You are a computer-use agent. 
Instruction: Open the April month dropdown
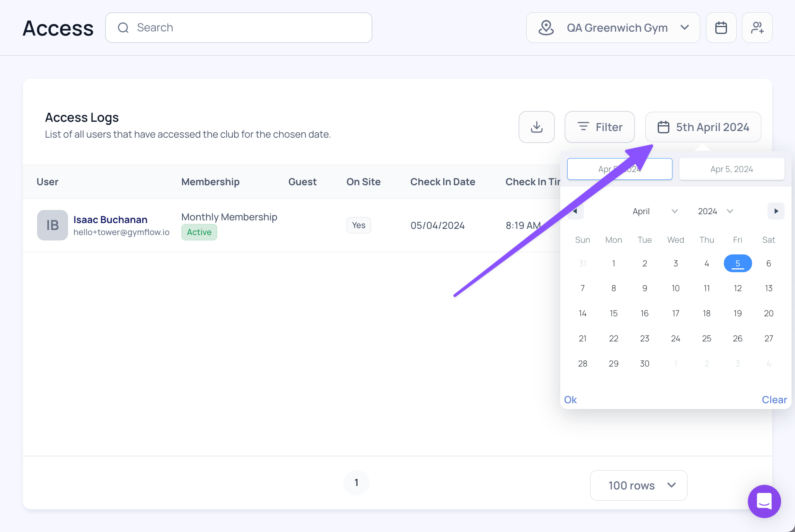655,211
